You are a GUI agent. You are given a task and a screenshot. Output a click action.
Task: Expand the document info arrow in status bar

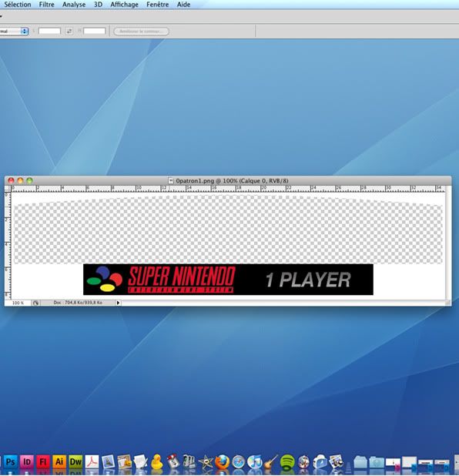118,303
